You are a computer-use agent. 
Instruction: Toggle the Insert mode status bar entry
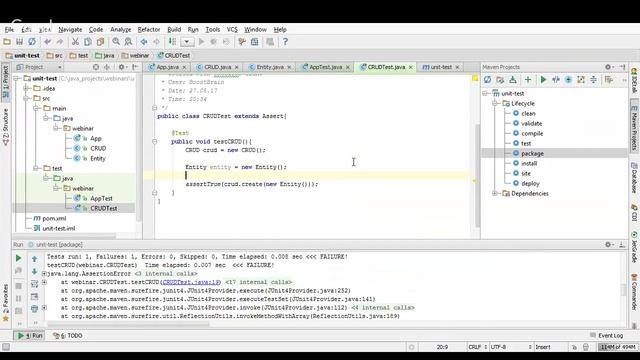(543, 347)
